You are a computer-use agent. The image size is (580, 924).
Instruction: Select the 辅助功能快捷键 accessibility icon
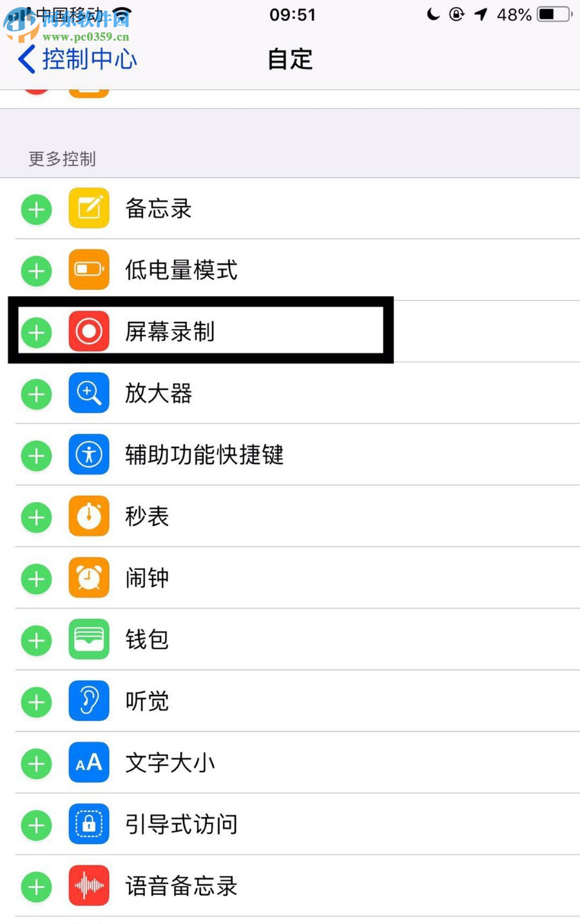pos(89,455)
